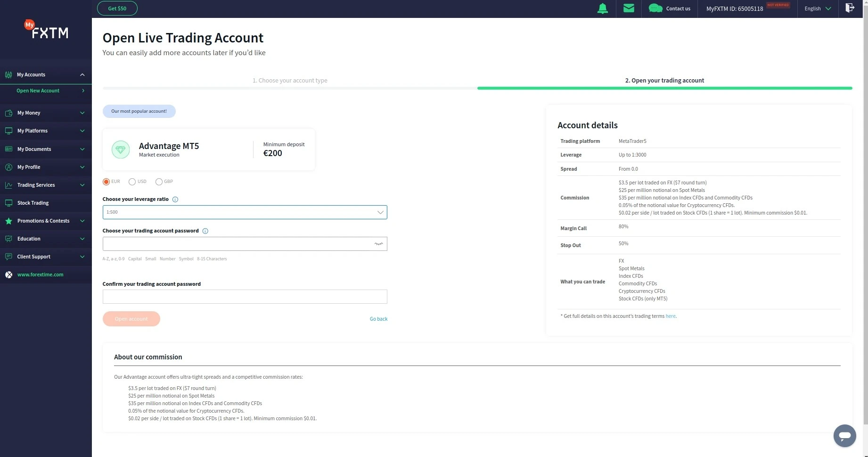Click the Advantage MT5 diamond icon
Image resolution: width=868 pixels, height=457 pixels.
121,150
